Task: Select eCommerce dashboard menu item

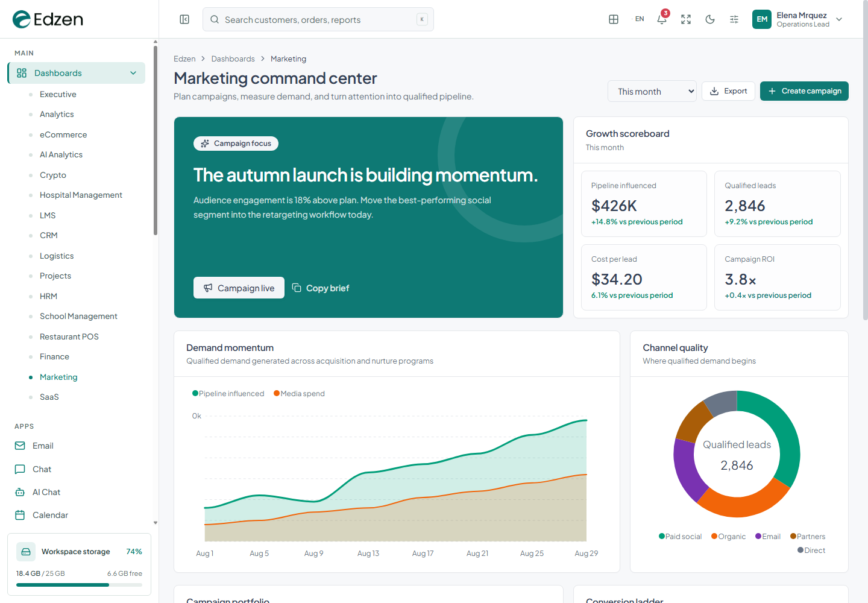Action: tap(63, 134)
